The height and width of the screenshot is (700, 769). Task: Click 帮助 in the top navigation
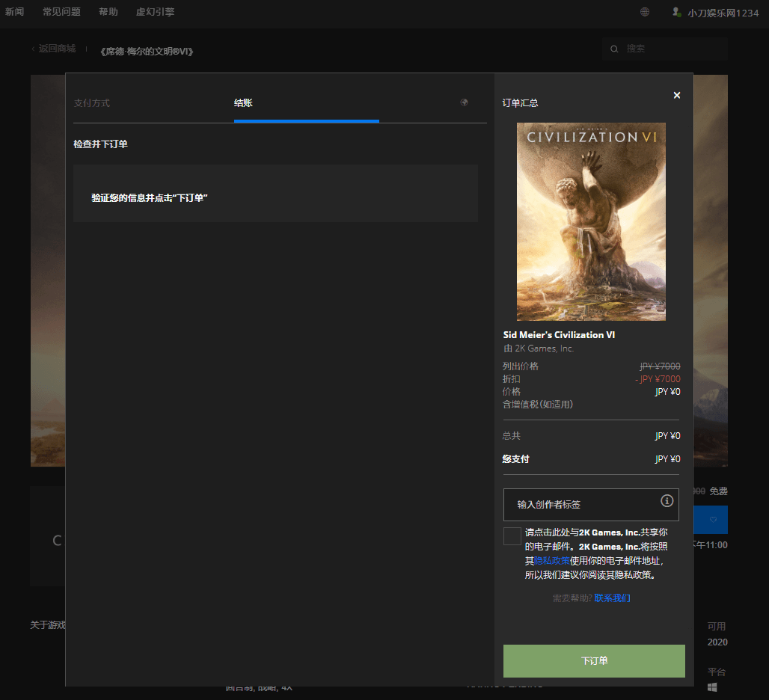(x=108, y=12)
